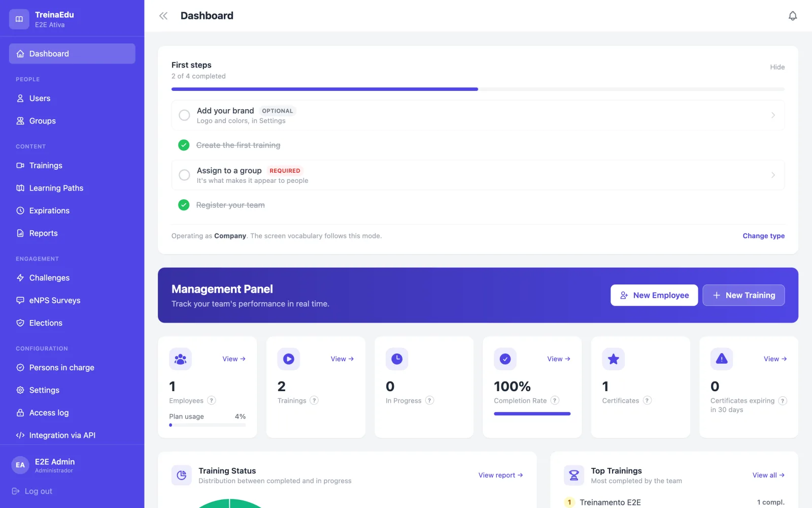The height and width of the screenshot is (508, 812).
Task: Open help tooltip next to In Progress
Action: [x=429, y=400]
